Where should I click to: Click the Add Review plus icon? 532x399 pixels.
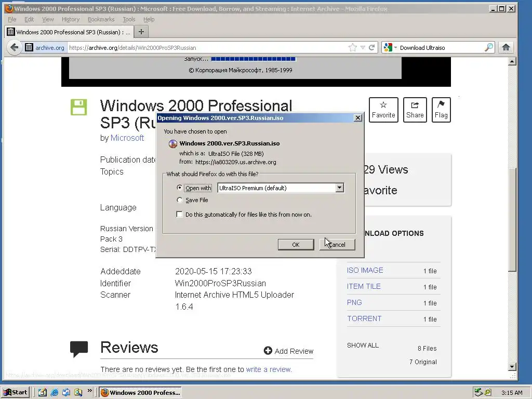pyautogui.click(x=268, y=351)
